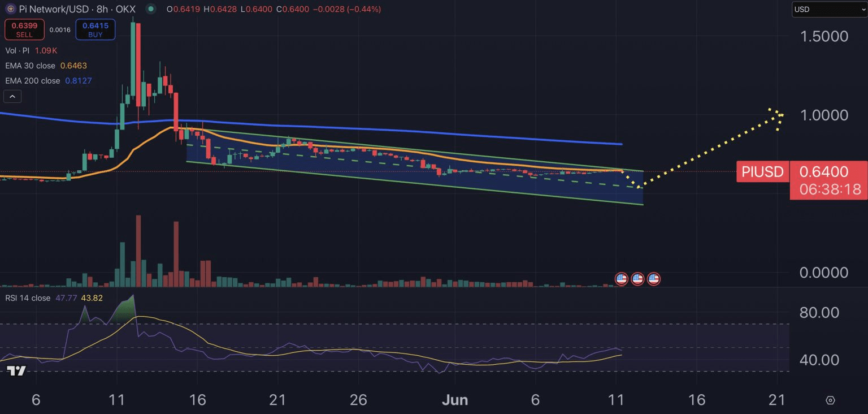Click the rightmost US flag event marker
This screenshot has height=414, width=868.
[x=653, y=278]
